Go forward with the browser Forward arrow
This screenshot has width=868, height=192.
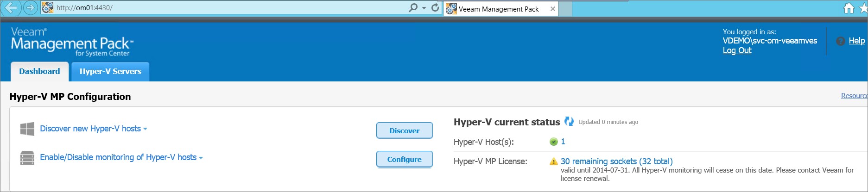click(30, 8)
